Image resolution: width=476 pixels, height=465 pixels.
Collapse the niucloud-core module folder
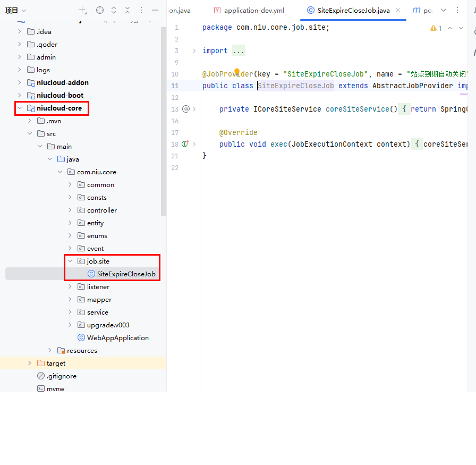click(x=20, y=108)
